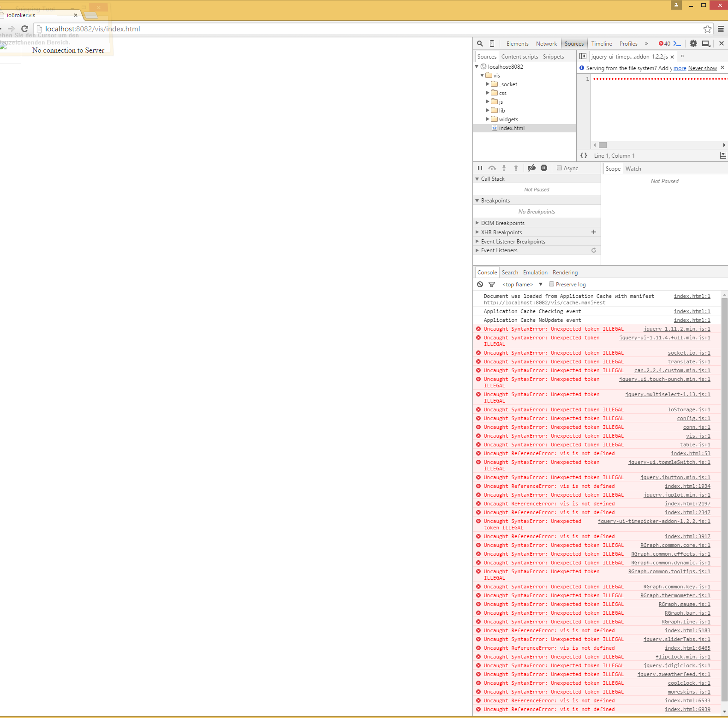Screen dimensions: 728x718
Task: Expand Event Listener Breakpoints section
Action: (x=477, y=241)
